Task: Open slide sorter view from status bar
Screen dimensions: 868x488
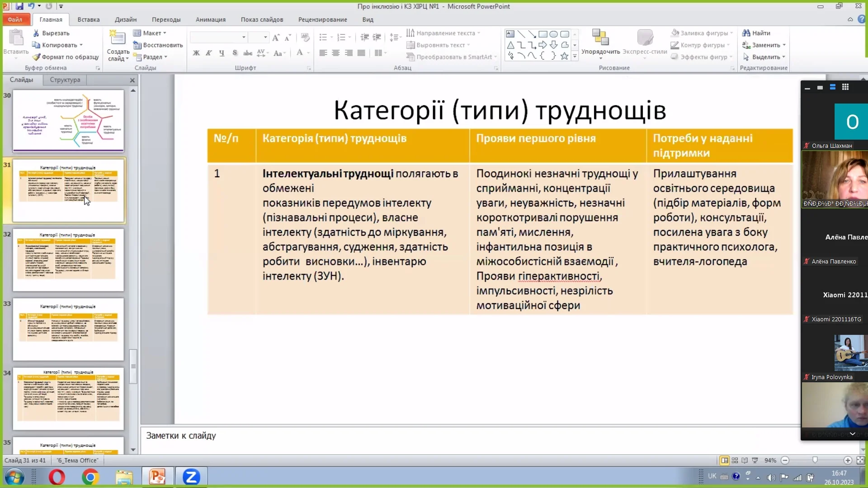Action: pos(735,460)
